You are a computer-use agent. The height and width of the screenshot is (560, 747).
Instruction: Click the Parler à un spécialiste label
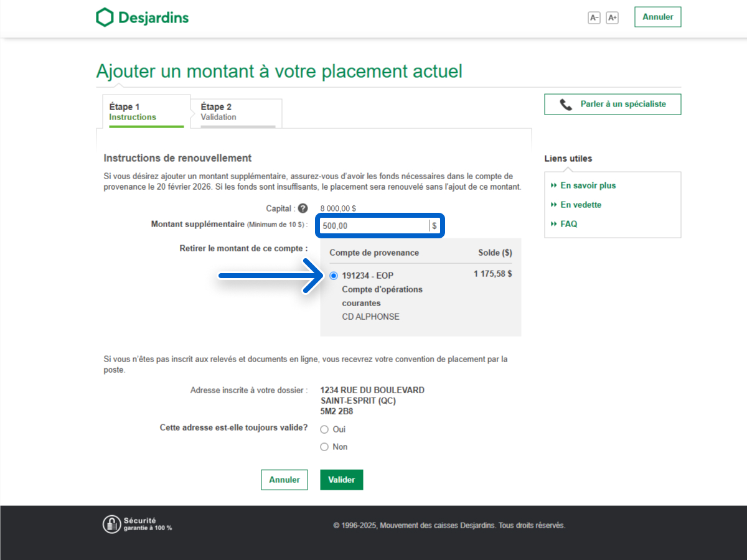tap(622, 104)
